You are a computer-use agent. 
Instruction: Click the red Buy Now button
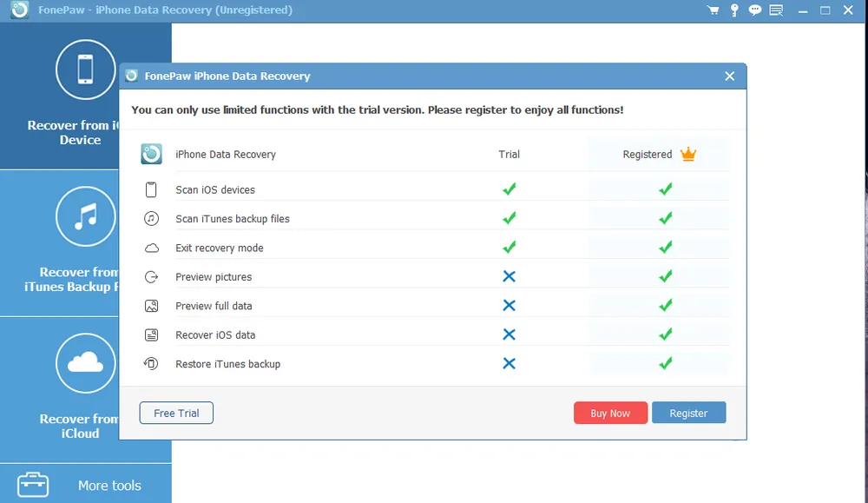click(x=610, y=413)
